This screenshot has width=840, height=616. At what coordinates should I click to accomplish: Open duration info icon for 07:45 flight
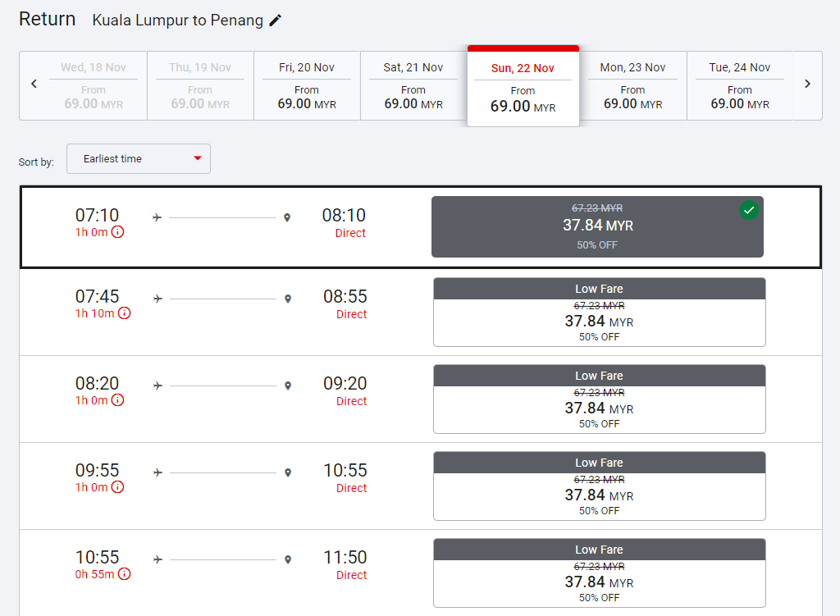[x=124, y=313]
